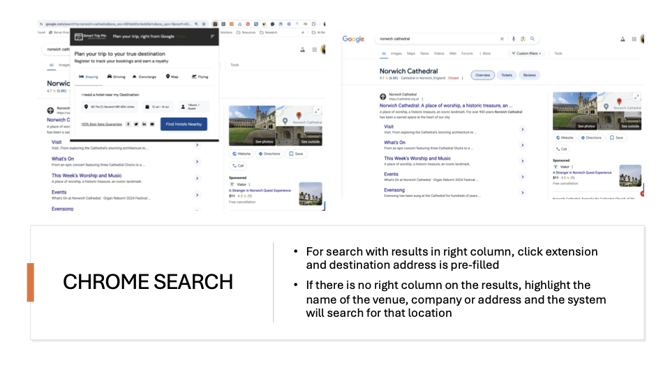Open Stranger in Norwich Quest ad, left screenshot
This screenshot has height=376, width=670.
click(260, 191)
